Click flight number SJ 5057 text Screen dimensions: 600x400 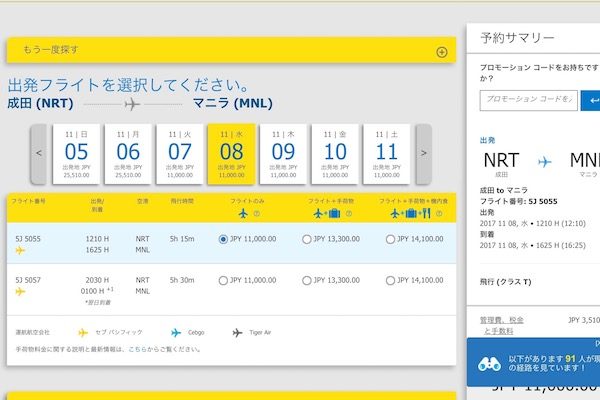(x=28, y=280)
